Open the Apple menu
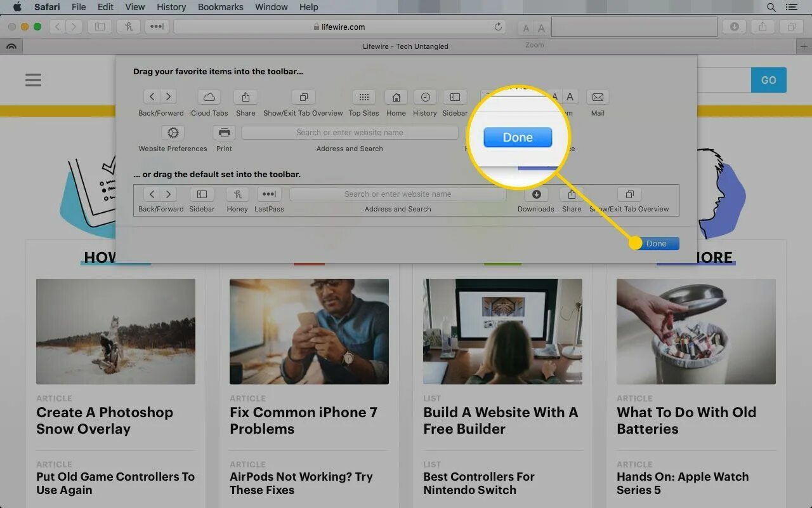The width and height of the screenshot is (812, 508). [17, 7]
